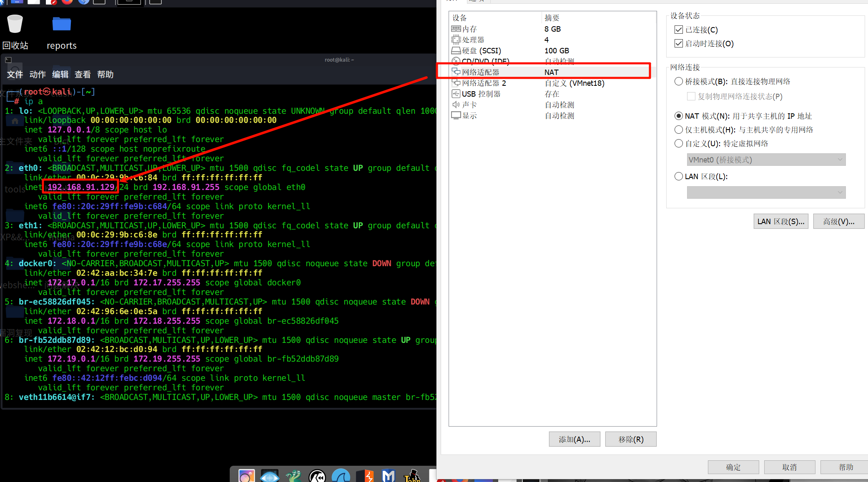Select the 声卡 sound card icon

point(456,105)
